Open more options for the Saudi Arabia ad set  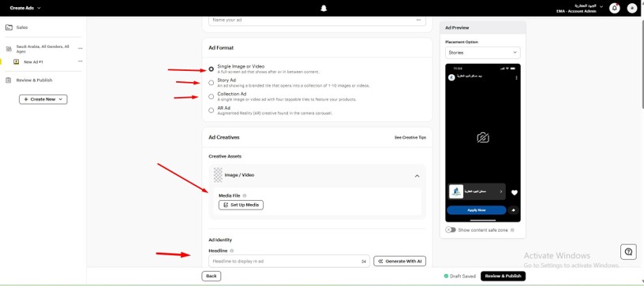point(80,48)
